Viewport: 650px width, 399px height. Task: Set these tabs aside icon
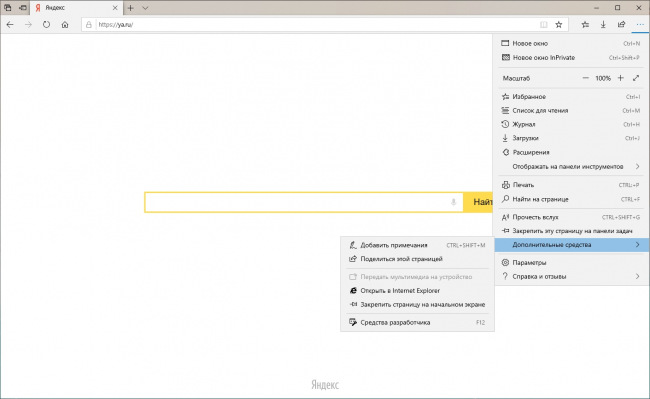(x=23, y=8)
